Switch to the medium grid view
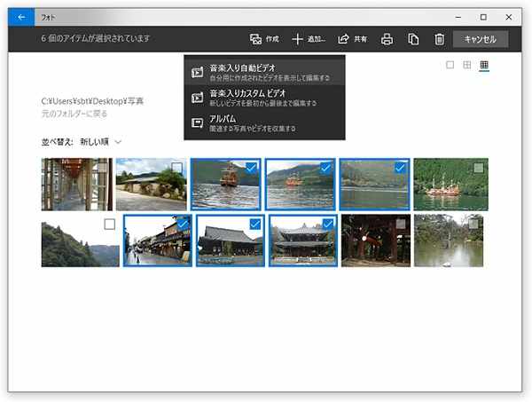The width and height of the screenshot is (532, 402). 466,65
